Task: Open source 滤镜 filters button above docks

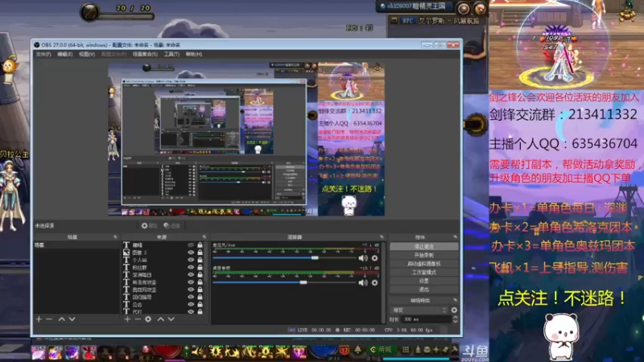Action: (x=172, y=226)
